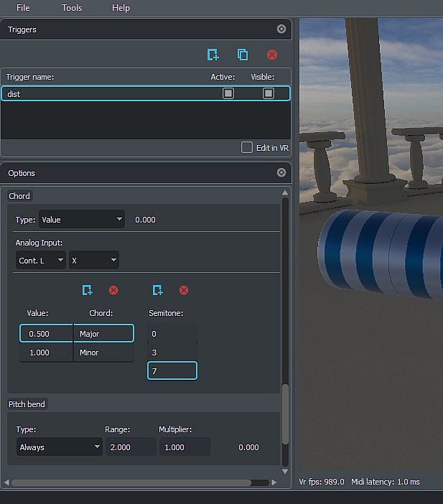Add a new chord value row
The width and height of the screenshot is (443, 504).
point(87,290)
